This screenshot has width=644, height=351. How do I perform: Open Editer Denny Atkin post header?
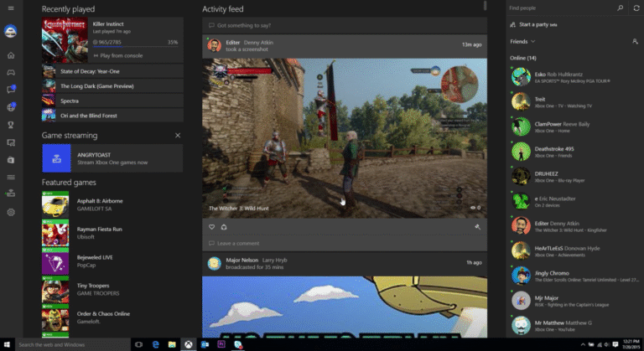point(345,45)
